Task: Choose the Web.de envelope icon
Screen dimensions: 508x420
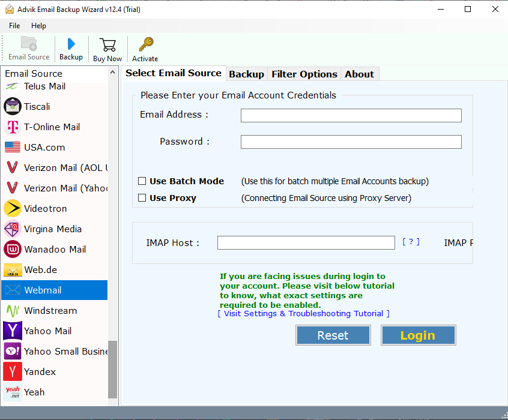Action: pos(13,270)
